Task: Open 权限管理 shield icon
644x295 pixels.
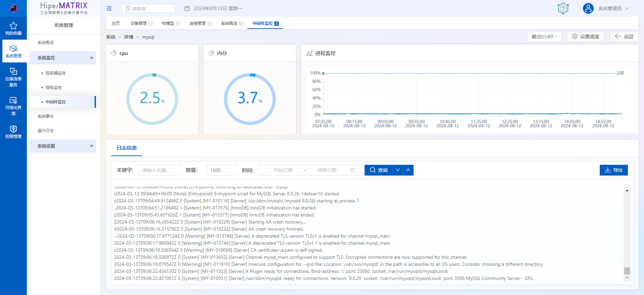Action: point(13,129)
